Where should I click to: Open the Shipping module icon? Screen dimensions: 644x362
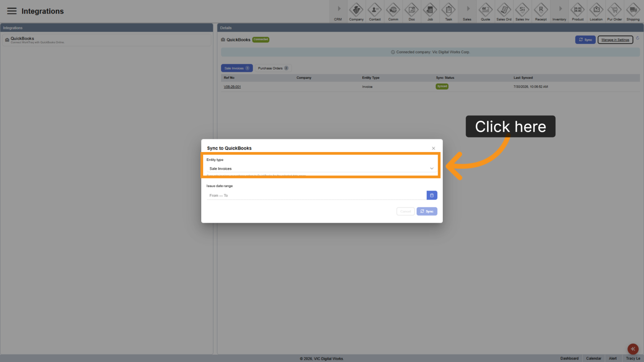click(633, 11)
